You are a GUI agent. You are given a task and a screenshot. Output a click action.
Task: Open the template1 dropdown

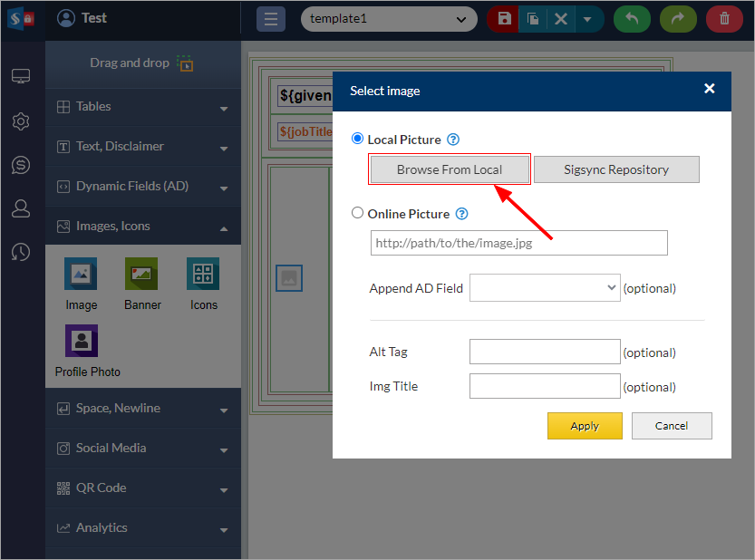click(x=389, y=19)
